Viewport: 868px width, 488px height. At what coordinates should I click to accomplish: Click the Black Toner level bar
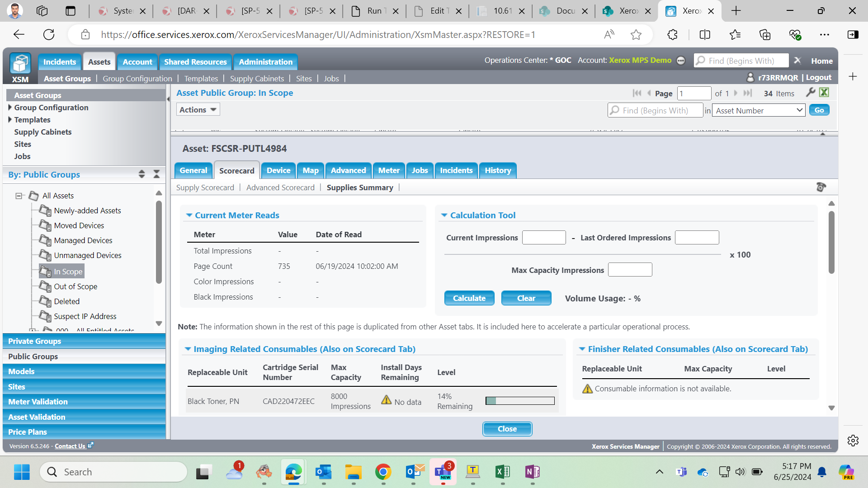tap(520, 401)
